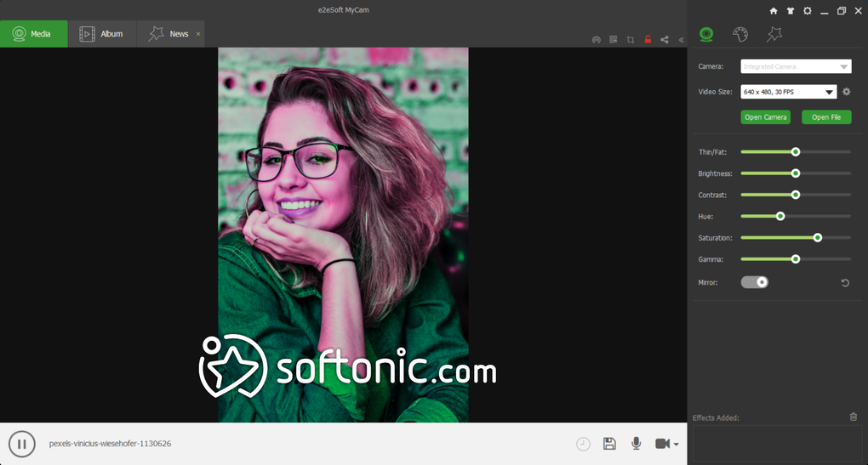Click the broadcast signal icon
Image resolution: width=868 pixels, height=465 pixels.
[597, 40]
